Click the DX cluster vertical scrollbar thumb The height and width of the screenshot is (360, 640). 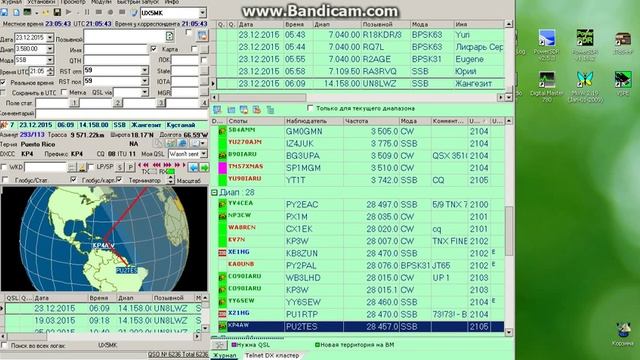pyautogui.click(x=509, y=231)
